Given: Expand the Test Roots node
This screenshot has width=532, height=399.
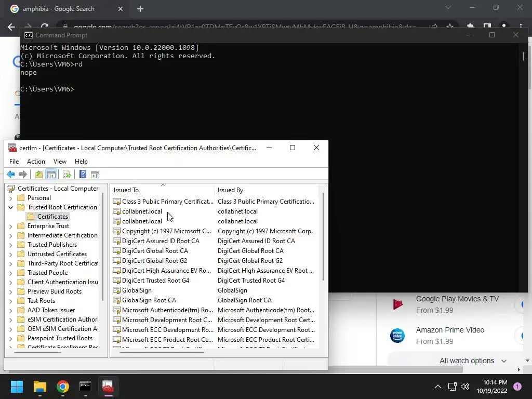Looking at the screenshot, I should (x=10, y=301).
